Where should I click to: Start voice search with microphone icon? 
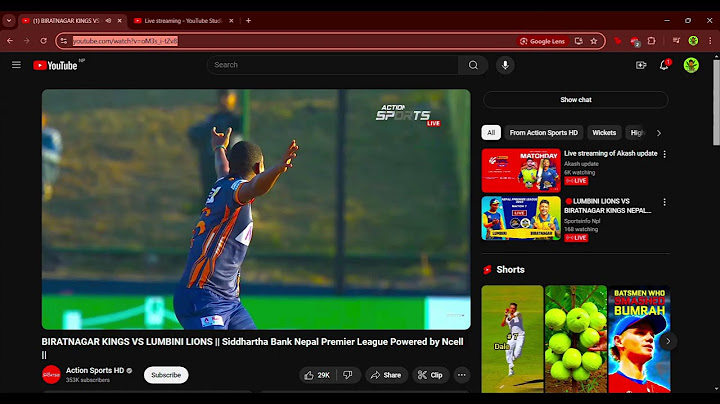pyautogui.click(x=505, y=65)
